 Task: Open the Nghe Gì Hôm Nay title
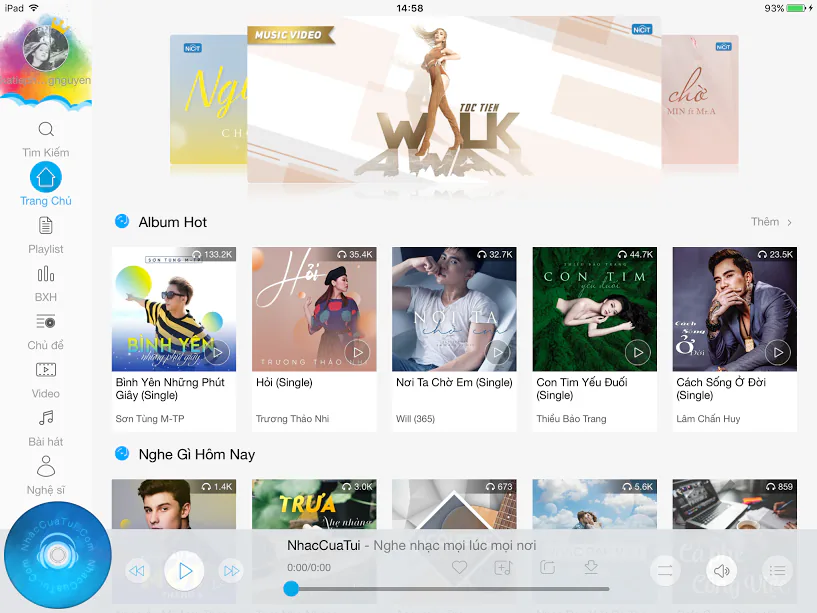coord(197,455)
